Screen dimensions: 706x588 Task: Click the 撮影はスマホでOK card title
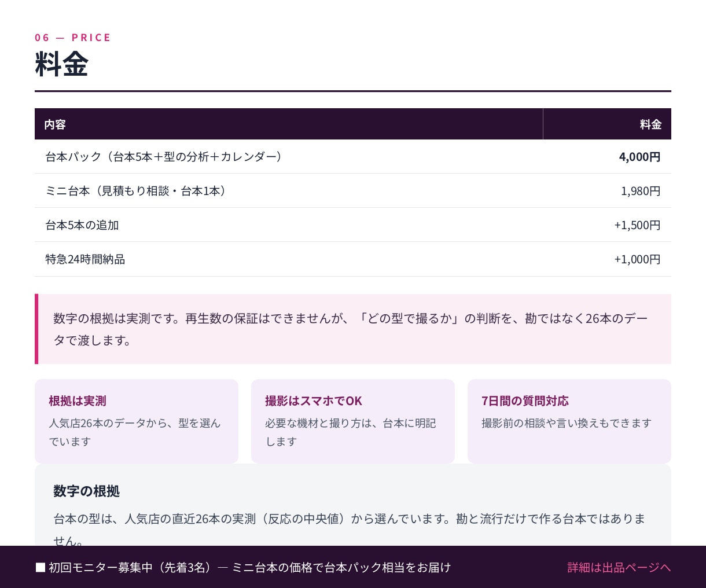click(x=314, y=401)
